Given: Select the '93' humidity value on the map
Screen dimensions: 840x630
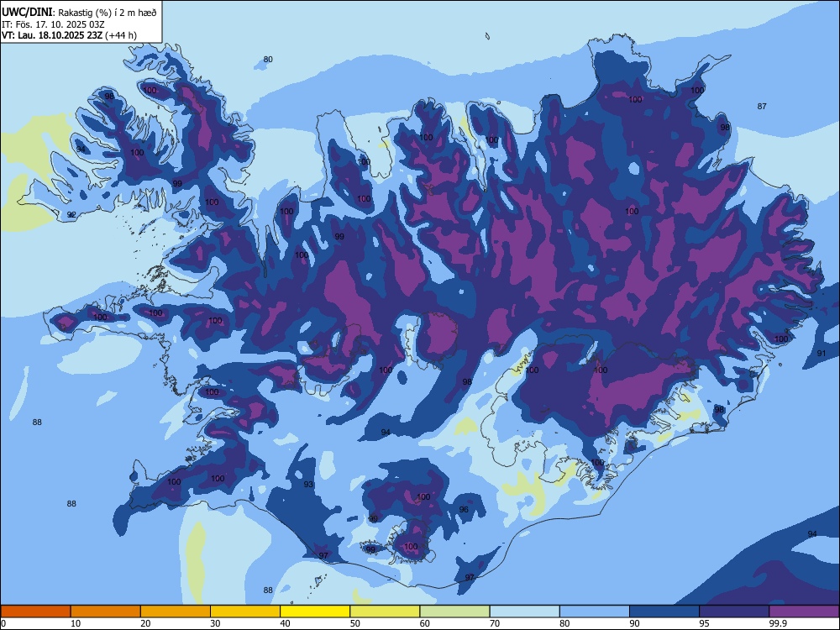Looking at the screenshot, I should point(308,485).
